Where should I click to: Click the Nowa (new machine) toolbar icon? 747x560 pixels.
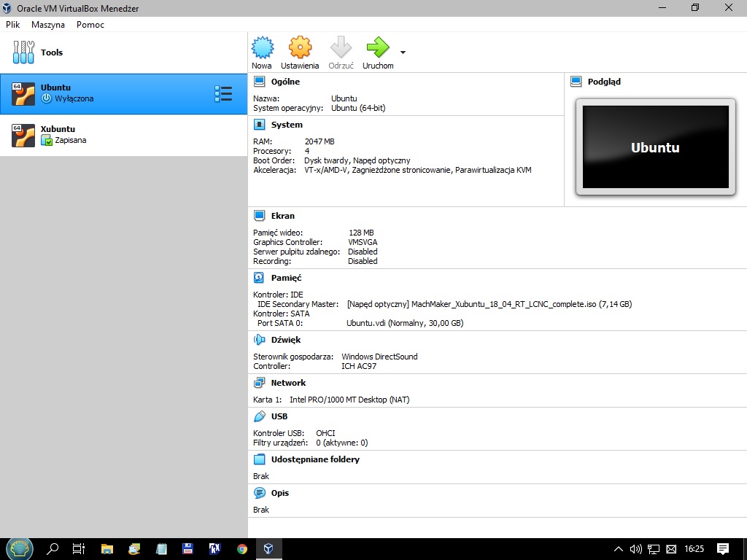[263, 47]
